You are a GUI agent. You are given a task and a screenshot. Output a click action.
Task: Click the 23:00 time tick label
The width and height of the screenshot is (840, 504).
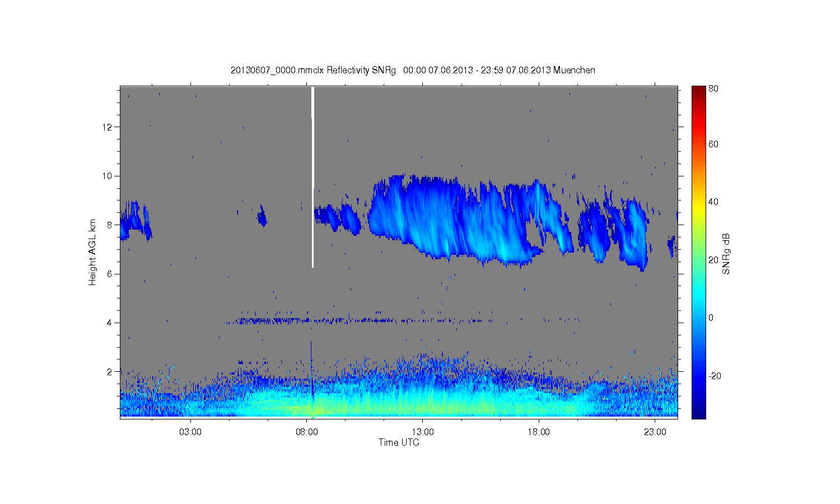655,432
